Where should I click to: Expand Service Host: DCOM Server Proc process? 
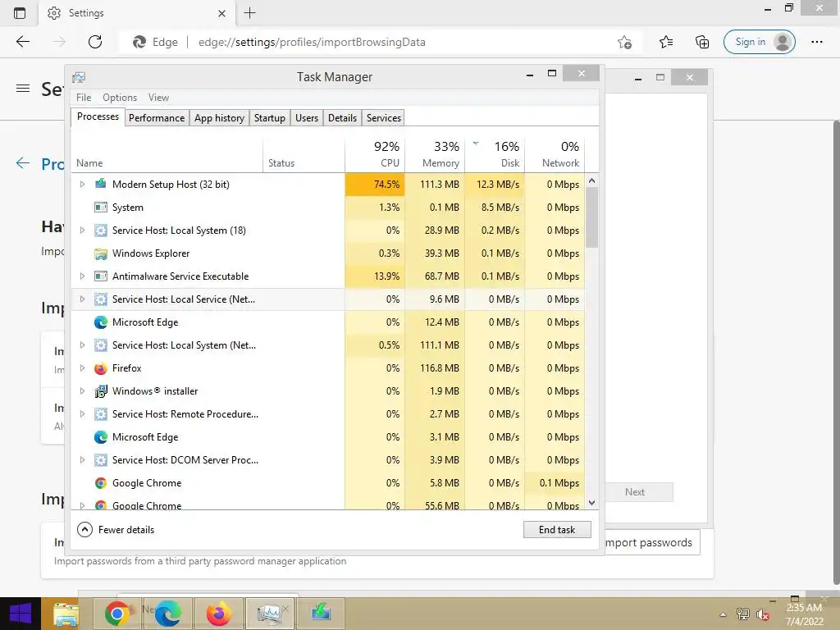tap(82, 460)
